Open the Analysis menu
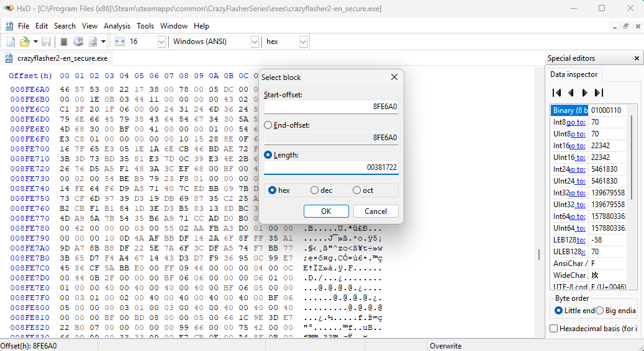Viewport: 644px width, 351px height. 117,26
